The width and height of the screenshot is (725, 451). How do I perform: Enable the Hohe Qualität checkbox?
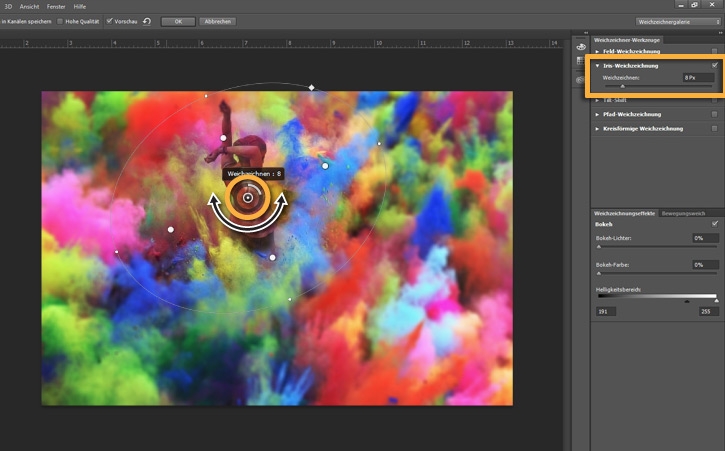pos(60,21)
